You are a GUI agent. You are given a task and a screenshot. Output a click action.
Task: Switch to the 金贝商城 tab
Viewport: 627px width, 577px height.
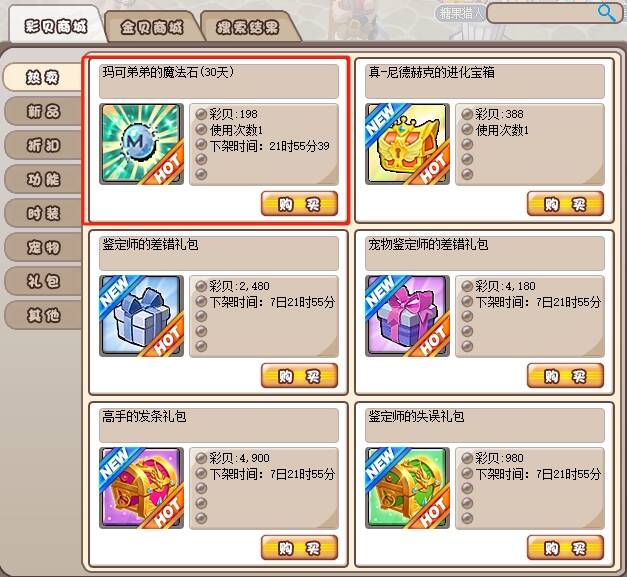tap(152, 27)
